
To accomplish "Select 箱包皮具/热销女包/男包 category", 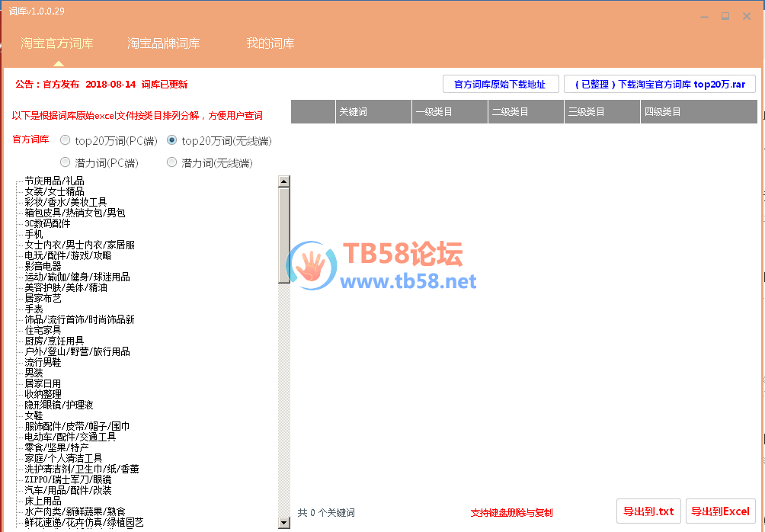I will 75,213.
